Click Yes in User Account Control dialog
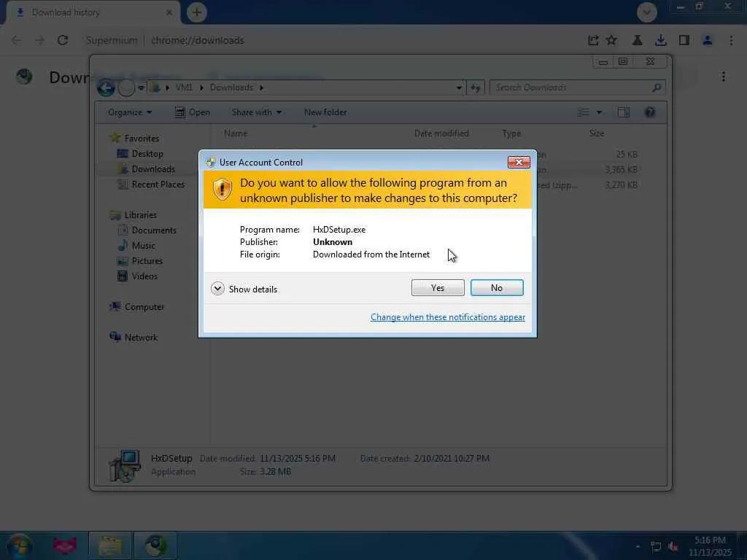 pos(438,287)
